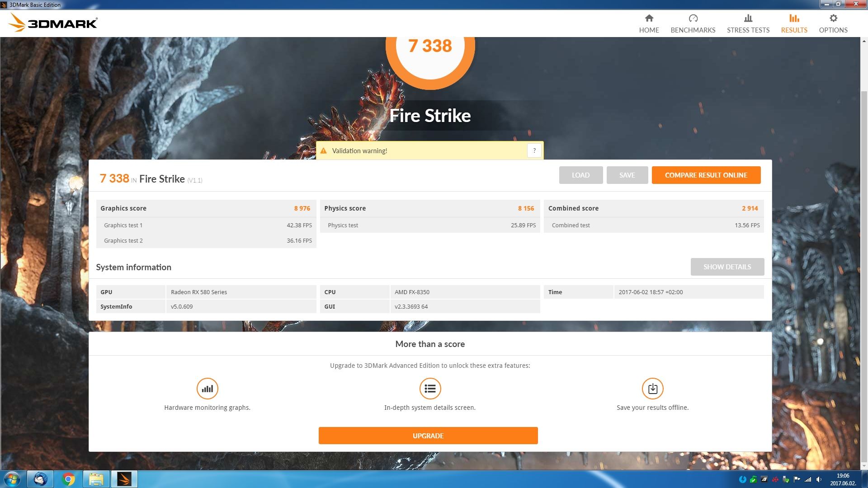
Task: Click the Graphics test 1 result 42.38 FPS
Action: tap(299, 225)
